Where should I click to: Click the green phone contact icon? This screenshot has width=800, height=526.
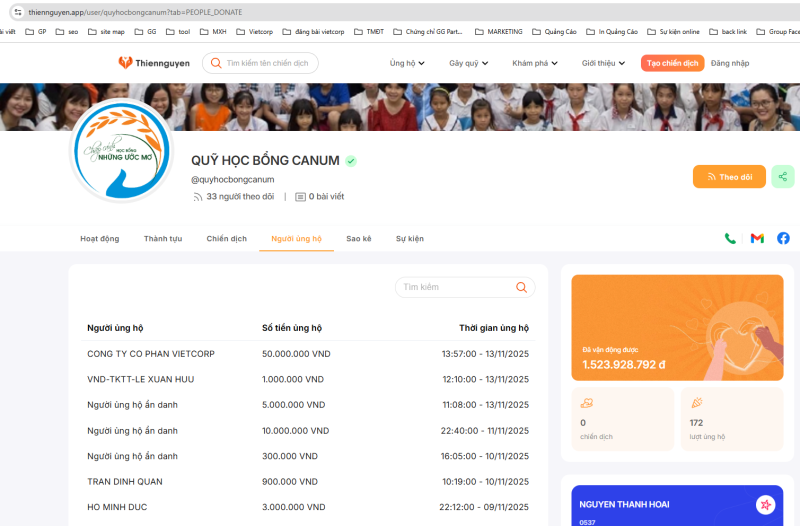(730, 238)
